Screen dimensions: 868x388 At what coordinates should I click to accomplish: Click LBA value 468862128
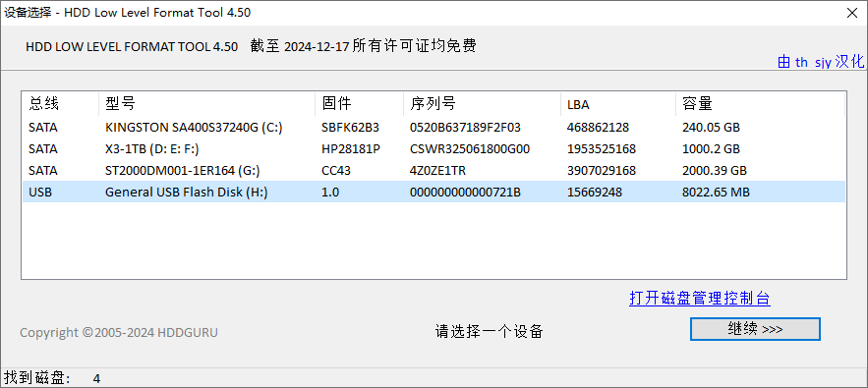[x=598, y=128]
